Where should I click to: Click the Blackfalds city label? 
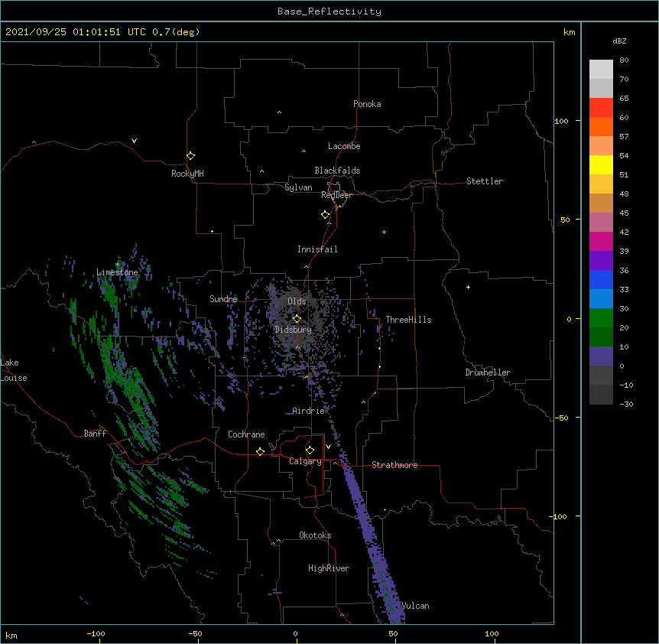[337, 171]
